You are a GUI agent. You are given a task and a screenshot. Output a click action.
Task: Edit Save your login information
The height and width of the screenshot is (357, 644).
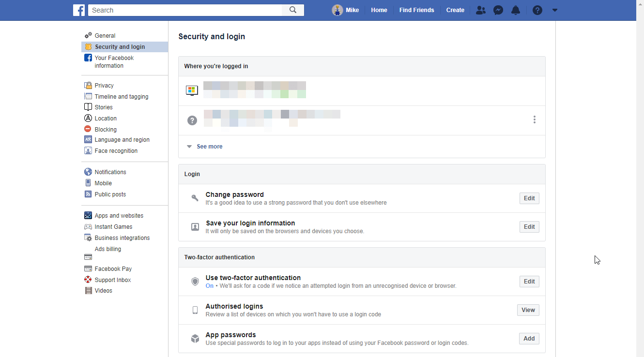529,227
